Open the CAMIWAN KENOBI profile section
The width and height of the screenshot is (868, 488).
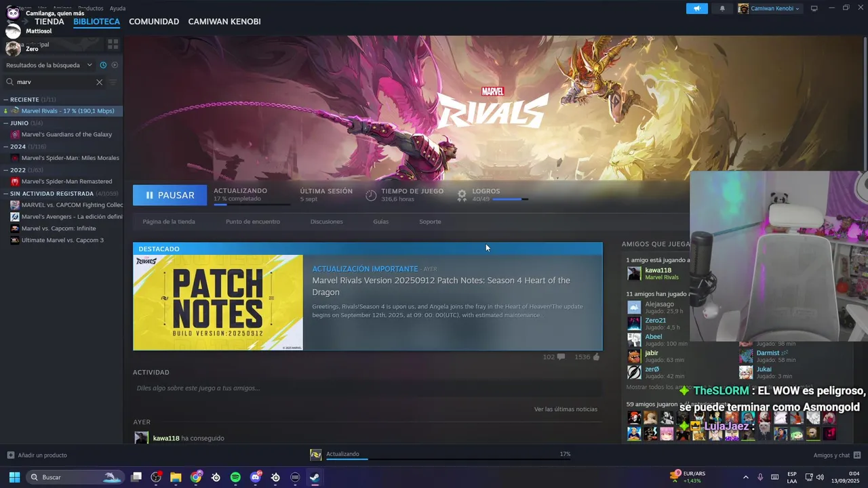click(224, 22)
